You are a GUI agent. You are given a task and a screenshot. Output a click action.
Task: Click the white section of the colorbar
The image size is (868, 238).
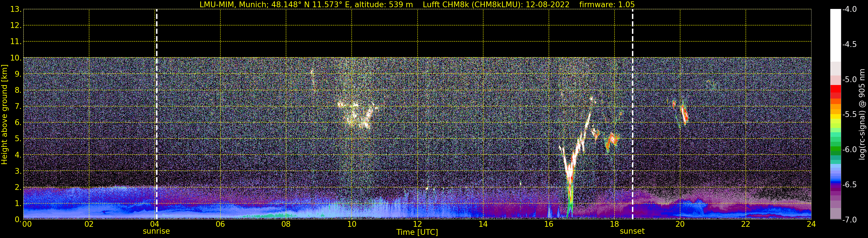(835, 35)
